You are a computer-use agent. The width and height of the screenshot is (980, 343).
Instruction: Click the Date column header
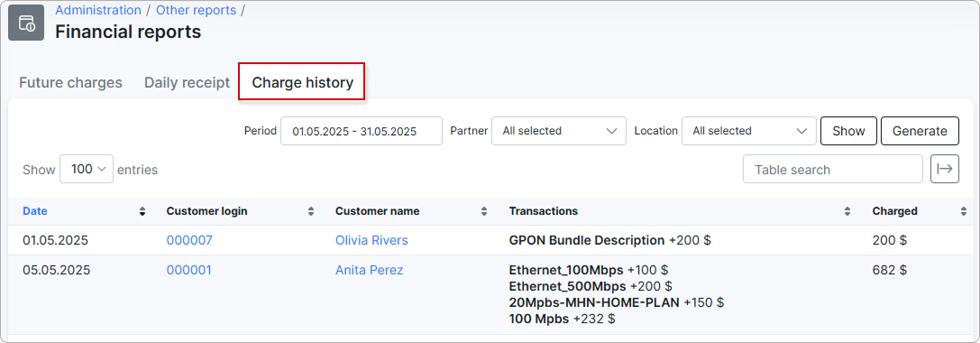pos(35,211)
